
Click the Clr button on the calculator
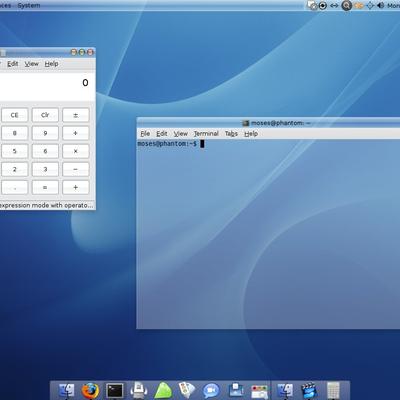[45, 115]
